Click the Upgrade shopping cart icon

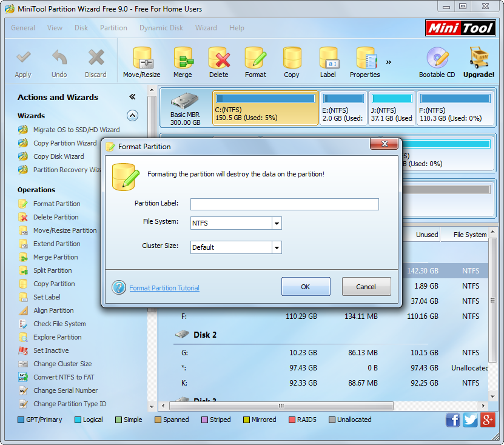click(479, 57)
